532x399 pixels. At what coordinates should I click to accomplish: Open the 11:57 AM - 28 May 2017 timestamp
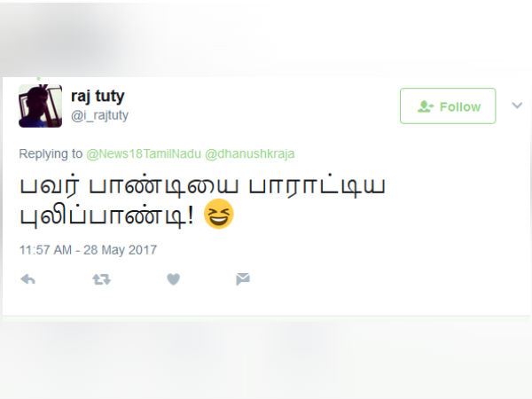pos(88,250)
